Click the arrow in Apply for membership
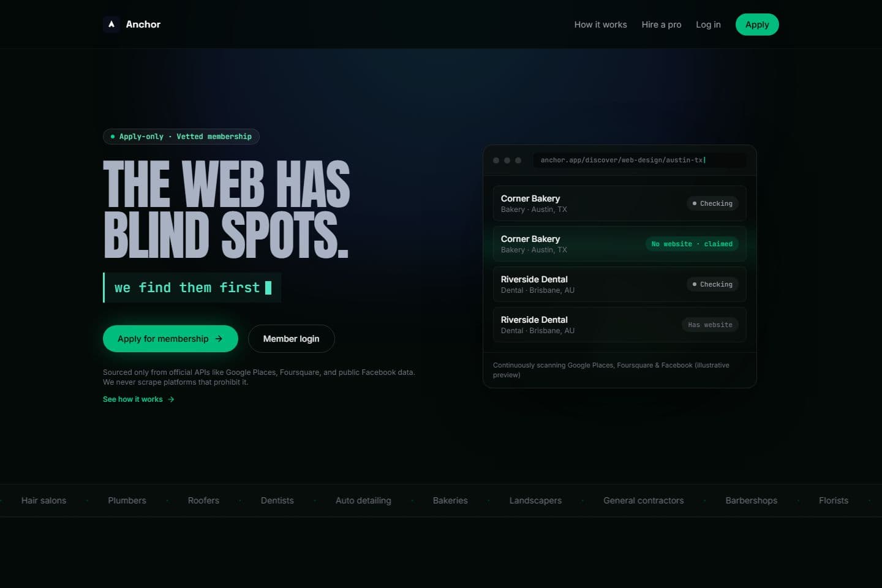Image resolution: width=882 pixels, height=588 pixels. (x=219, y=339)
